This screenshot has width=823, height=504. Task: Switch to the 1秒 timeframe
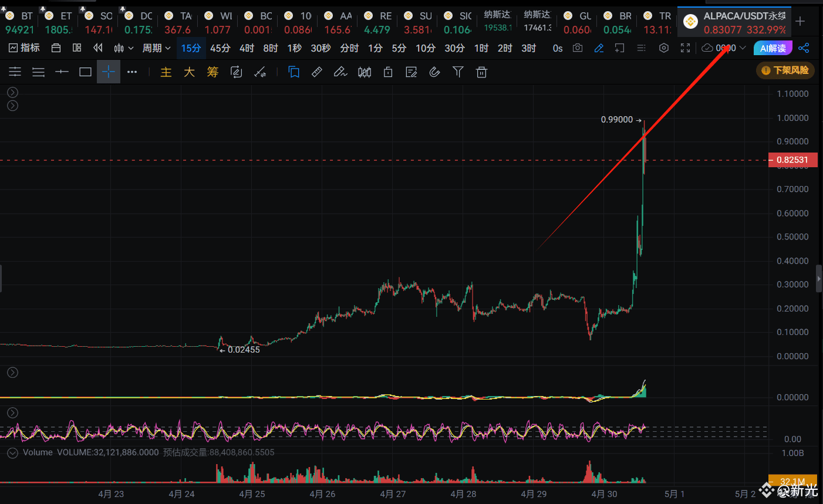tap(295, 48)
